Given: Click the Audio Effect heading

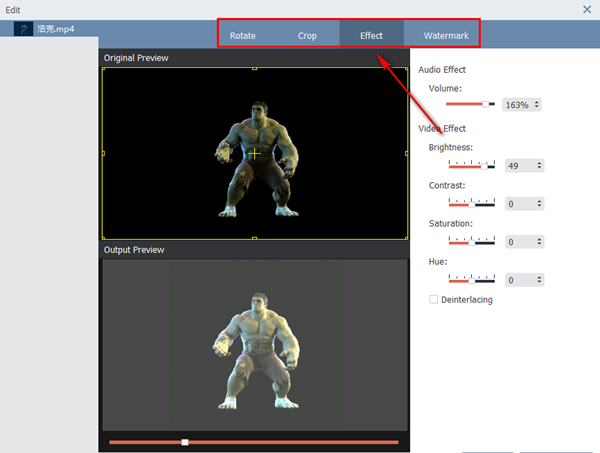Looking at the screenshot, I should [442, 70].
